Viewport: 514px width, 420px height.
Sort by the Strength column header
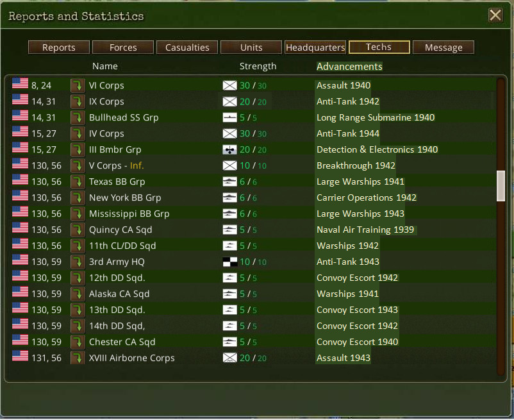(258, 66)
